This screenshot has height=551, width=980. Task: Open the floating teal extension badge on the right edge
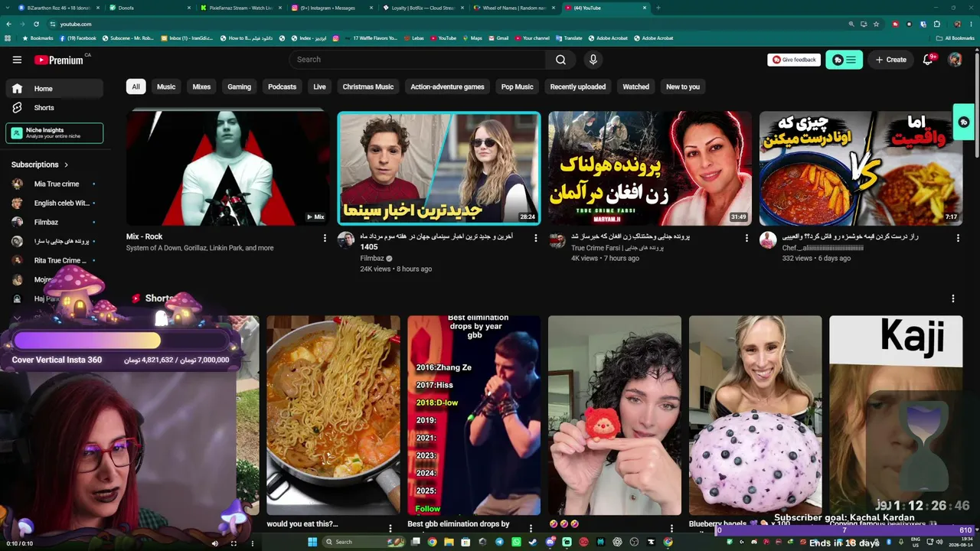coord(964,122)
